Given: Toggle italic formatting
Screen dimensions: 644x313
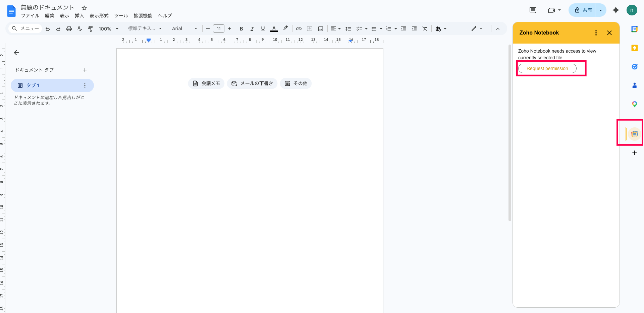Looking at the screenshot, I should pyautogui.click(x=252, y=29).
